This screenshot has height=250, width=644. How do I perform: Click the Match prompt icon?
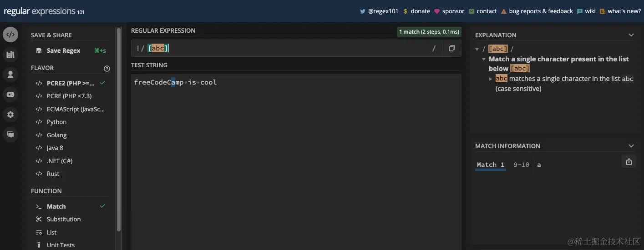(39, 206)
